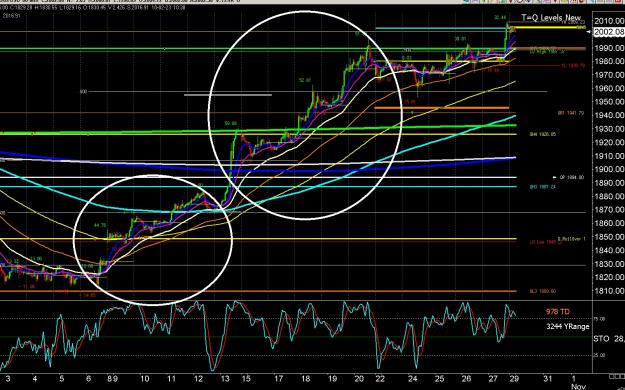
Task: Click the 1830.00 price axis label
Action: 609,264
